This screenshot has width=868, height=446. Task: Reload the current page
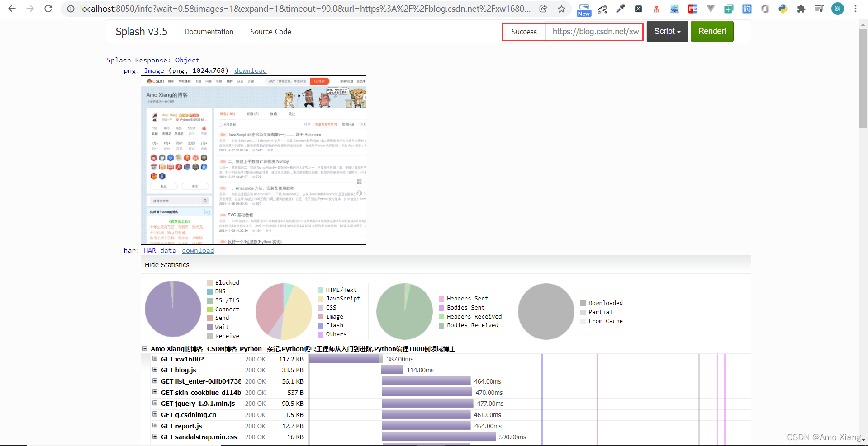48,9
